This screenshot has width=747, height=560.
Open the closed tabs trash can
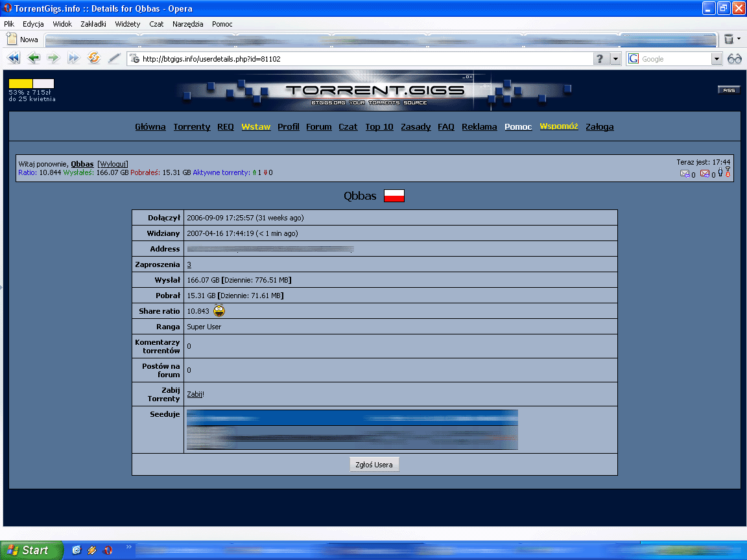pos(729,39)
